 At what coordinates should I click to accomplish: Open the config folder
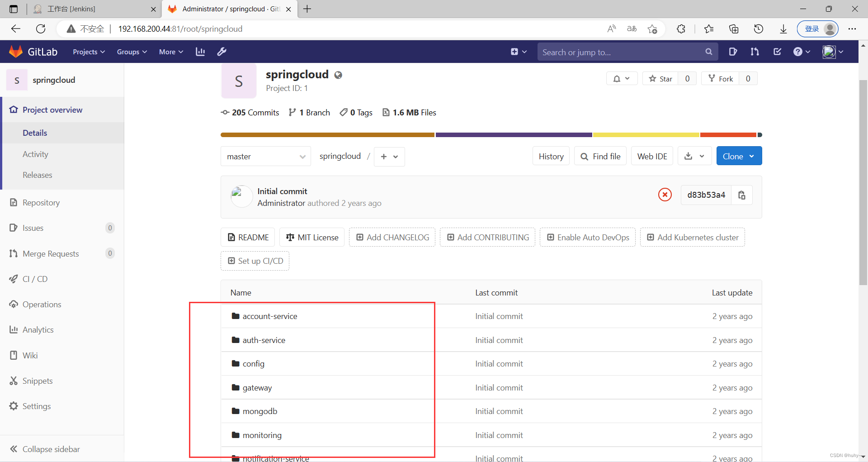[x=253, y=364]
